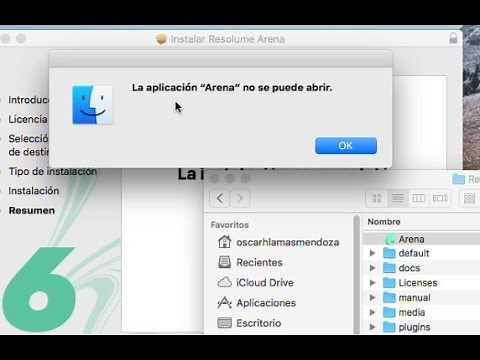
Task: Click the Finder sidebar scrollbar
Action: coord(356,274)
